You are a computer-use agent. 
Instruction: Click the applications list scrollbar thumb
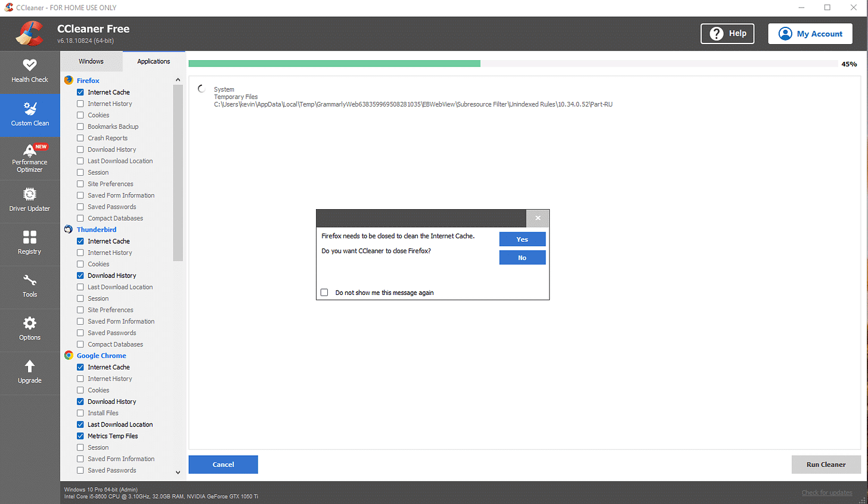pos(178,173)
